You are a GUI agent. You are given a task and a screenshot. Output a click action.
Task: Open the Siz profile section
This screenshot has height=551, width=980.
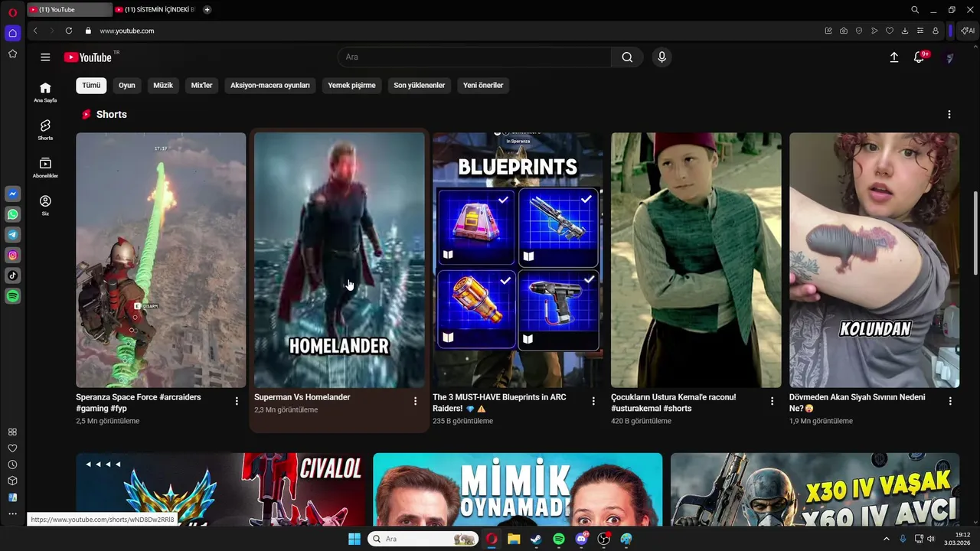pos(45,205)
